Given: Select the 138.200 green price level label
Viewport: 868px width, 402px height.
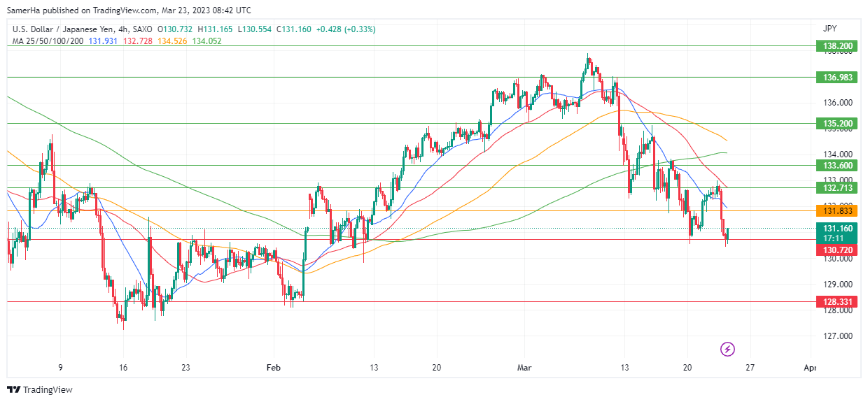Looking at the screenshot, I should pyautogui.click(x=836, y=46).
